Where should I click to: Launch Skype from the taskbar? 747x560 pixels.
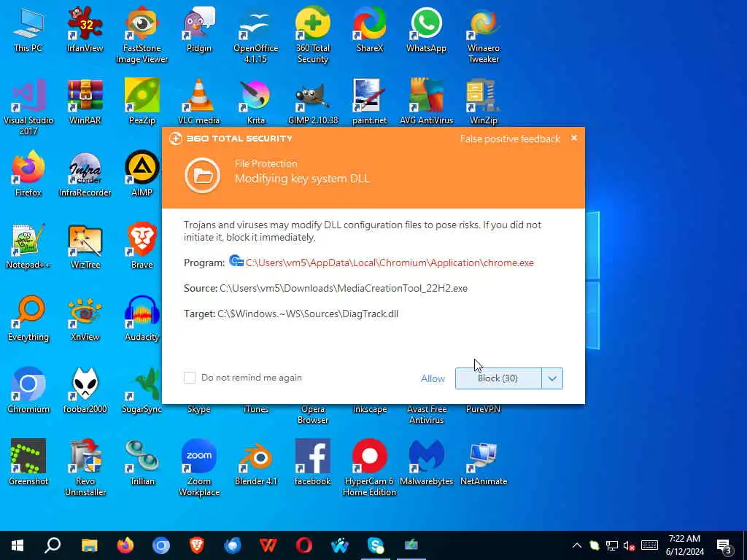pyautogui.click(x=376, y=545)
